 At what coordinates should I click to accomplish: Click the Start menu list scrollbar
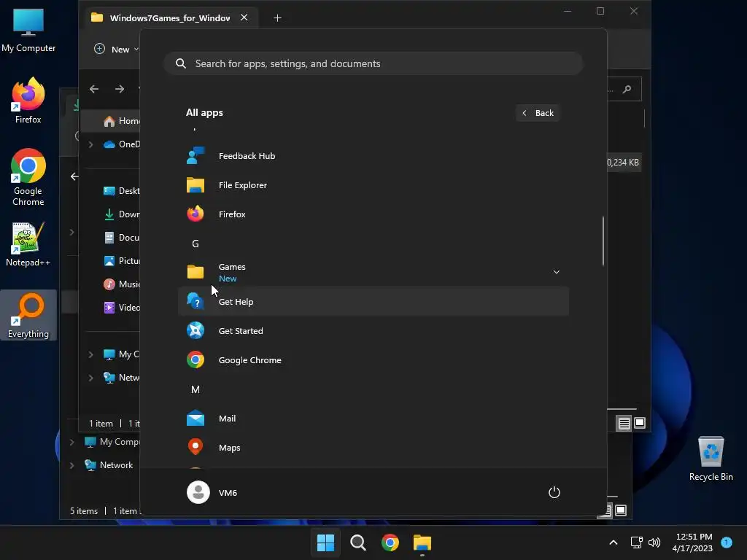pyautogui.click(x=603, y=241)
